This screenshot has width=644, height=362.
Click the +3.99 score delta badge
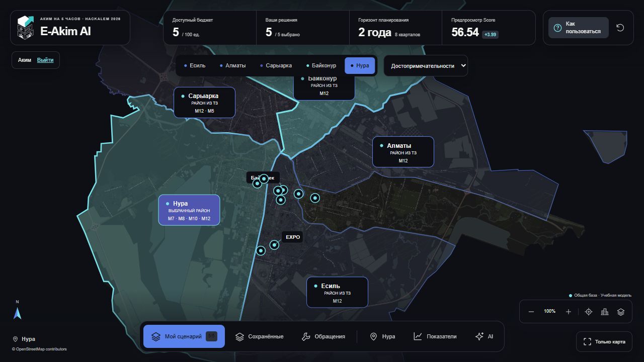click(490, 35)
